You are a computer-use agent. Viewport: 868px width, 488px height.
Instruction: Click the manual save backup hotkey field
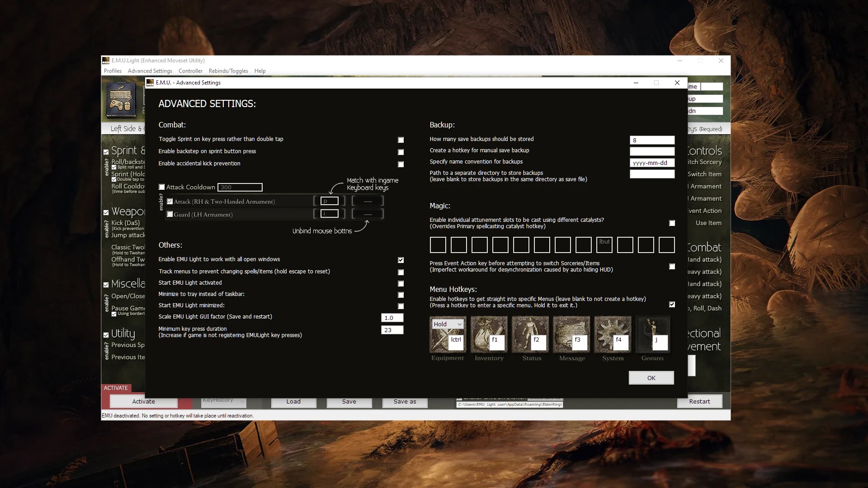point(652,151)
